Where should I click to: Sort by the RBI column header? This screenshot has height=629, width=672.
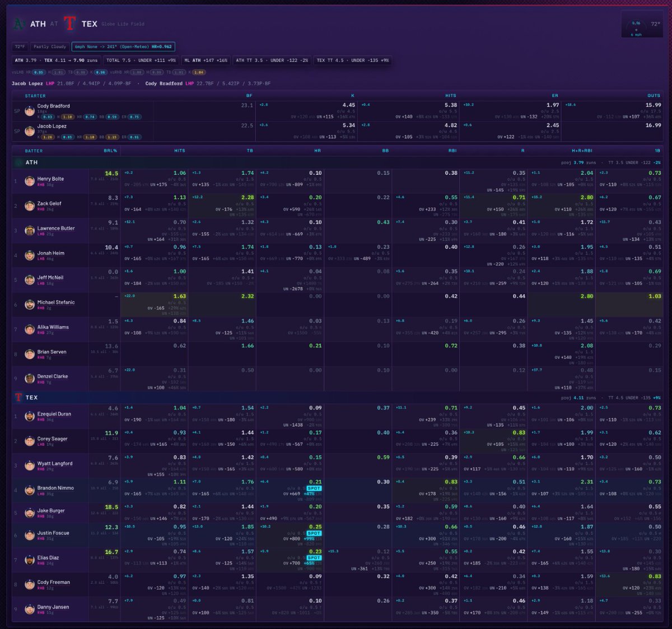452,151
